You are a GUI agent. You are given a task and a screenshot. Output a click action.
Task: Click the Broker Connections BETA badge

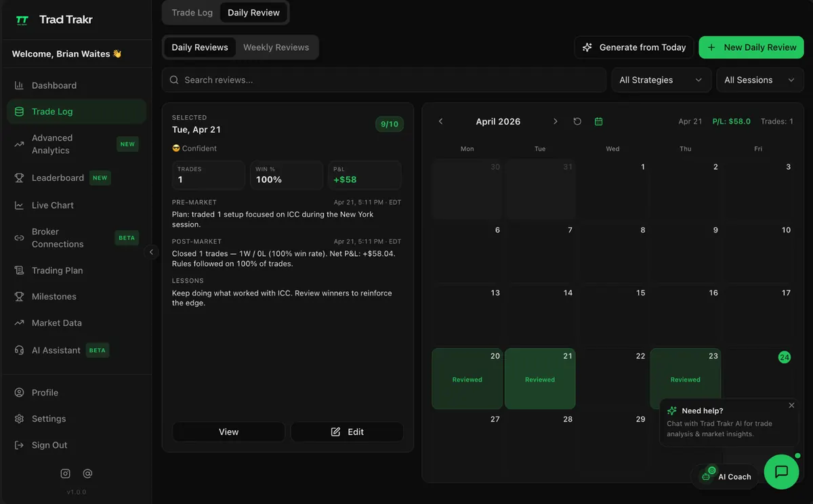click(127, 238)
